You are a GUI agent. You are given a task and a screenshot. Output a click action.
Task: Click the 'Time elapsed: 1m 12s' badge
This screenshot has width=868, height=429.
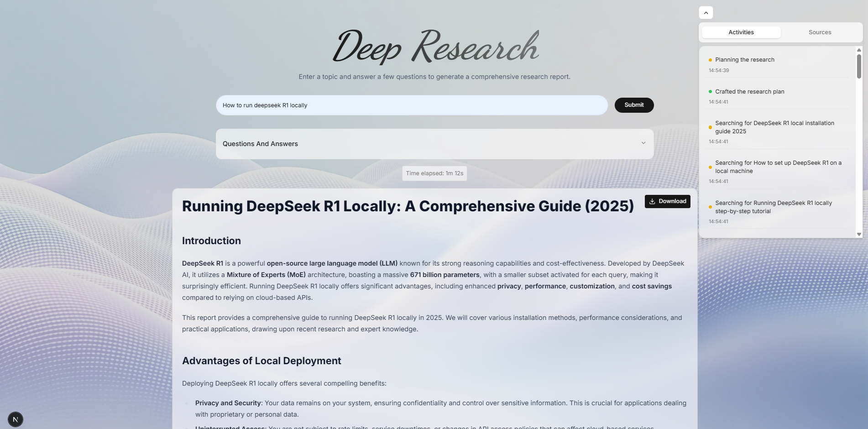click(434, 173)
